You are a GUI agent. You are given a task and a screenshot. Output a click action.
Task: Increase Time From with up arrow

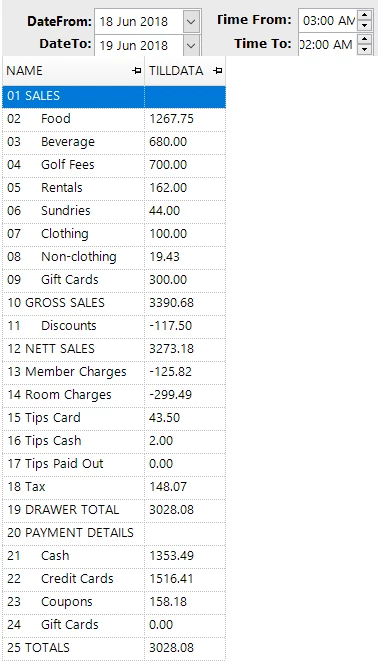pyautogui.click(x=364, y=15)
